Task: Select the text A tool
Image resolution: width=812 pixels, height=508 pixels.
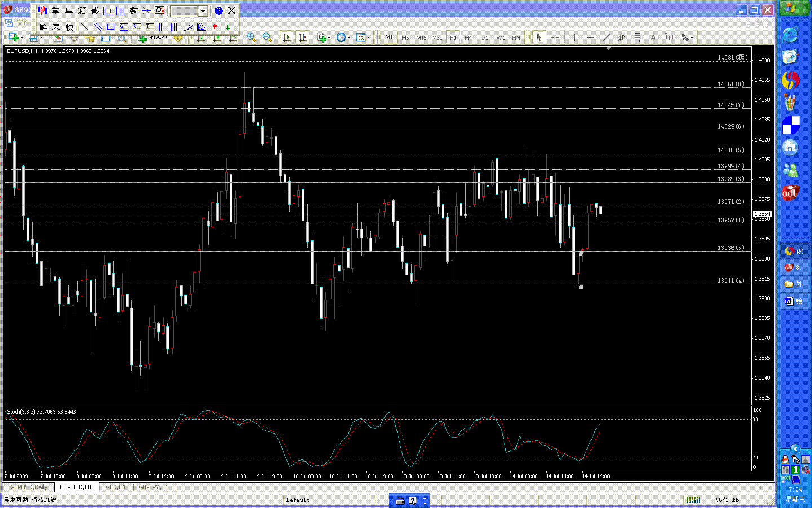Action: pos(653,37)
